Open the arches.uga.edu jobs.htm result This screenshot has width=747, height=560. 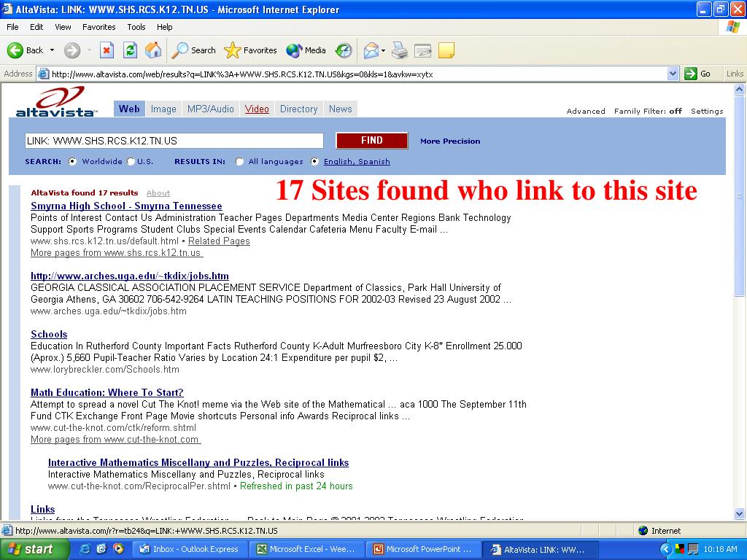[x=130, y=276]
